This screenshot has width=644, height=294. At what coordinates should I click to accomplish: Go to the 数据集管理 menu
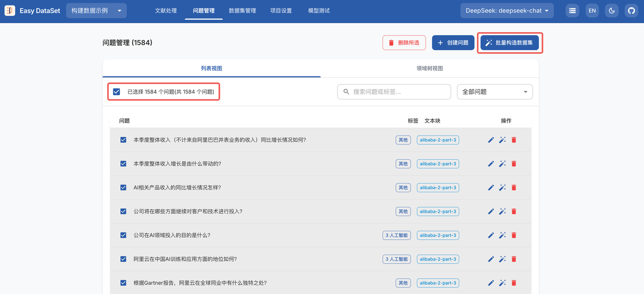coord(242,11)
